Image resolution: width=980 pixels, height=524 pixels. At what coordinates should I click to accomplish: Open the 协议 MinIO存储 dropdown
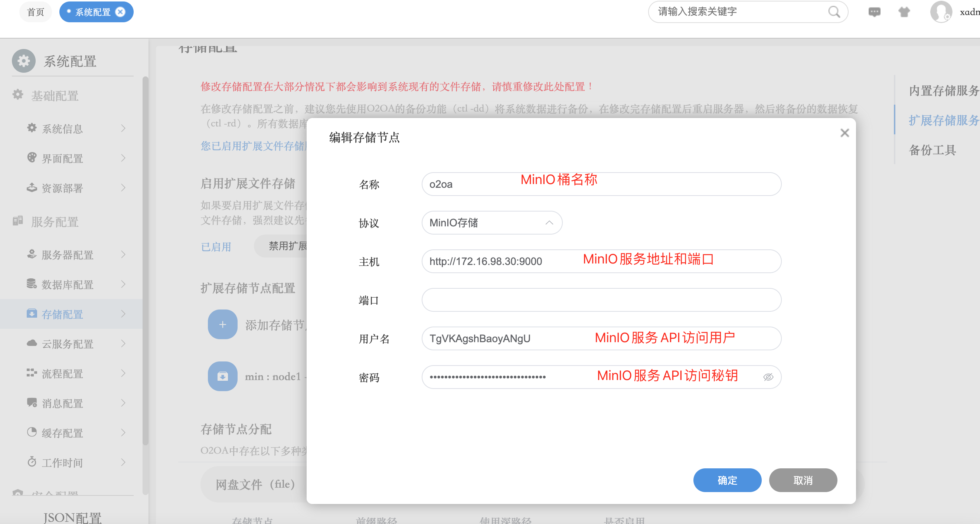(x=491, y=223)
